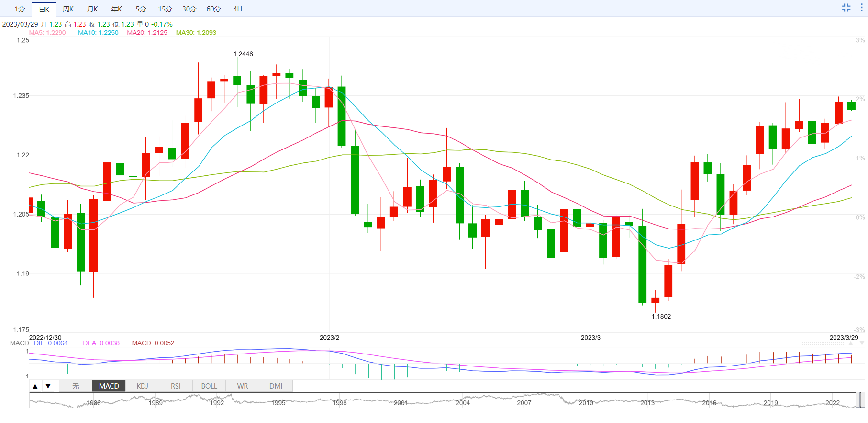Switch to the 周K weekly chart tab
Screen dimensions: 868x423
click(68, 9)
